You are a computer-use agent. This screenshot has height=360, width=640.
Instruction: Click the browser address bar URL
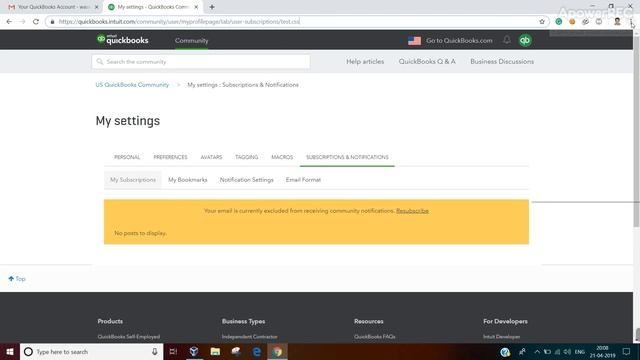pos(179,22)
